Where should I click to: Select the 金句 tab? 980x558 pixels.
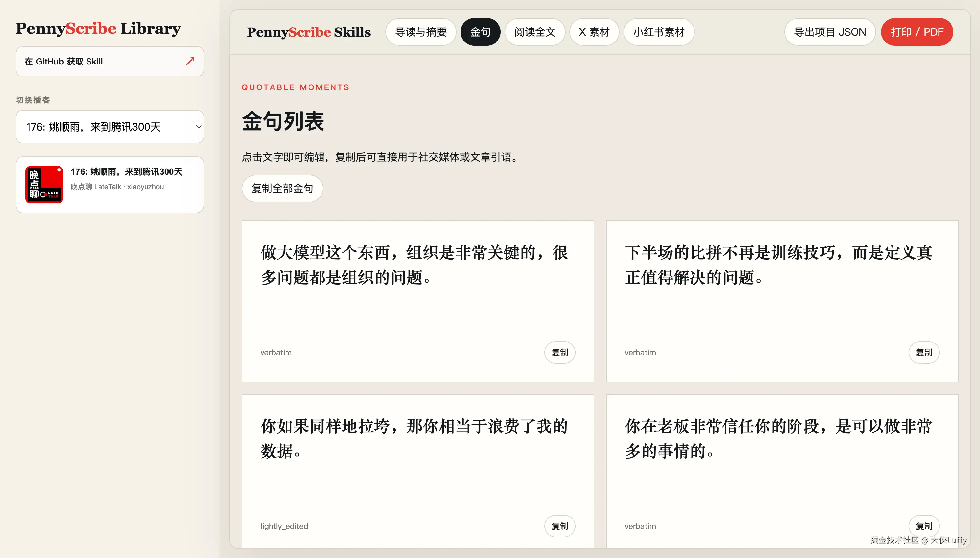tap(480, 32)
